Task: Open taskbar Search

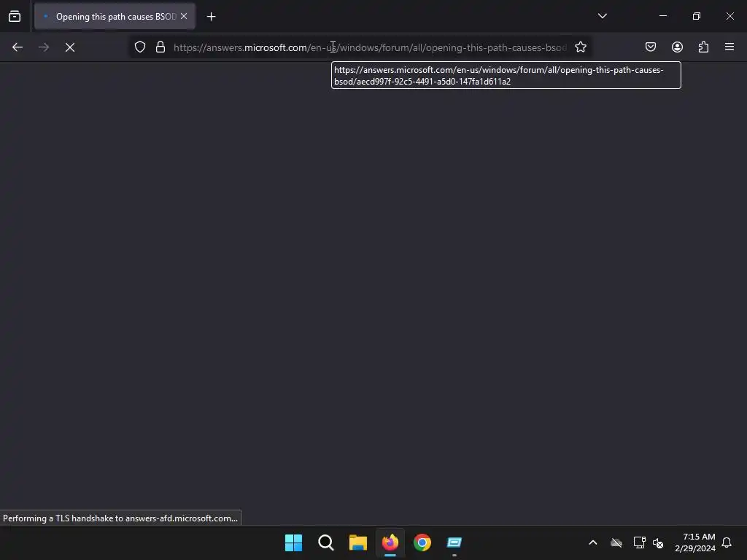Action: (x=326, y=542)
